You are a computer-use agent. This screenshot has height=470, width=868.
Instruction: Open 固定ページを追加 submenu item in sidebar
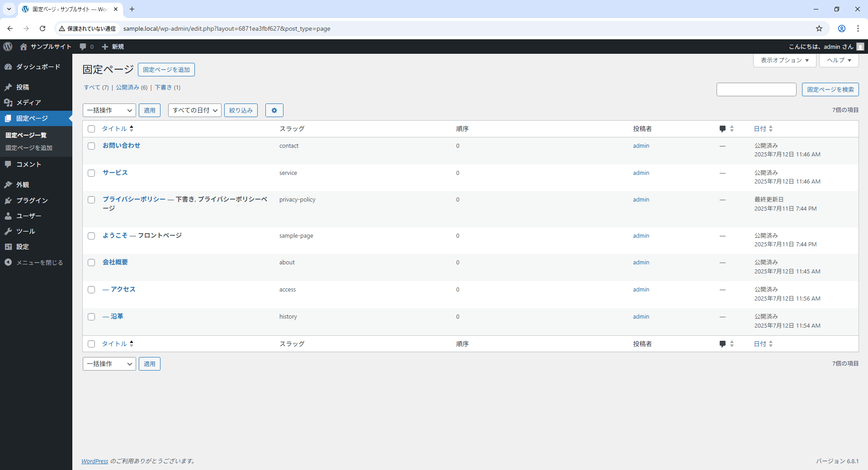(x=29, y=148)
